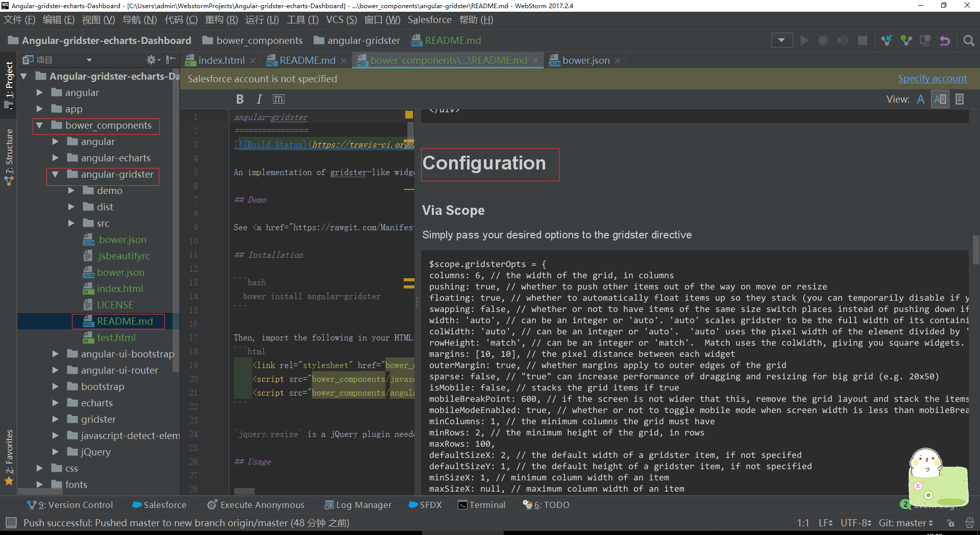Show editor and preview split view
This screenshot has height=535, width=980.
pos(940,99)
